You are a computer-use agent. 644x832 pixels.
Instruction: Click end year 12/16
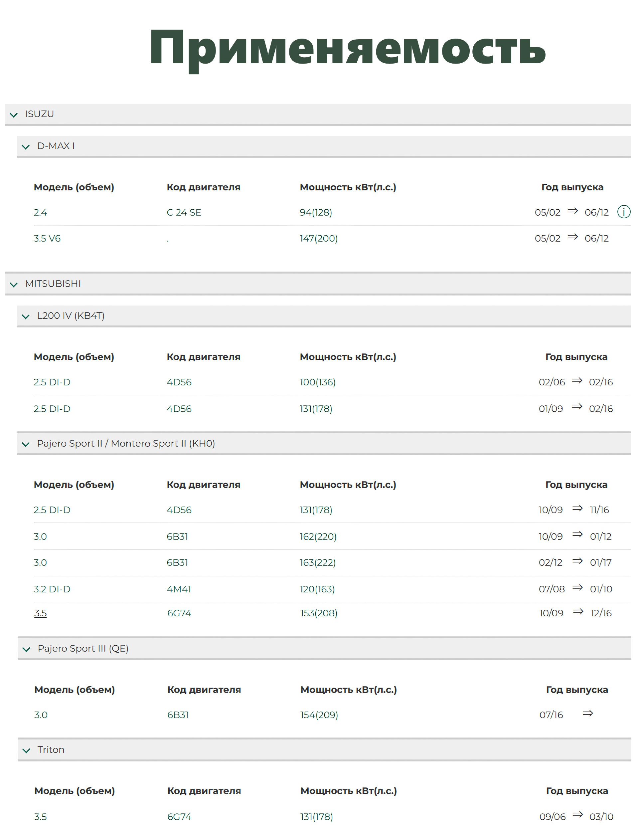[x=601, y=613]
